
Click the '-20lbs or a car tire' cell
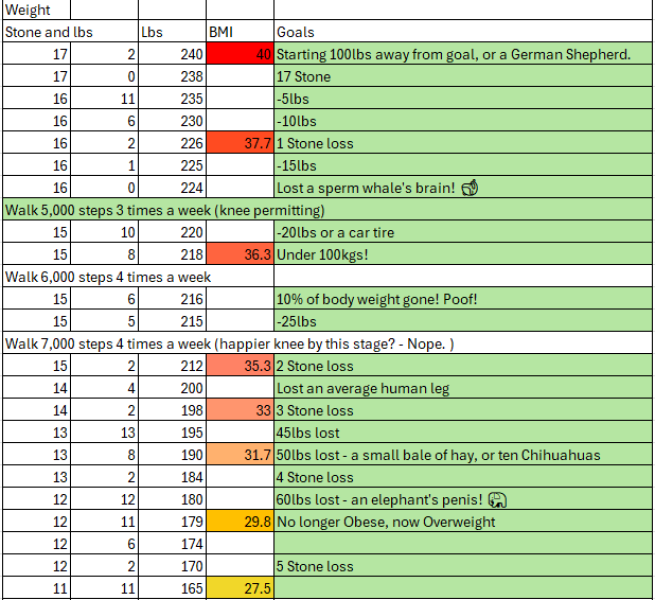point(463,232)
